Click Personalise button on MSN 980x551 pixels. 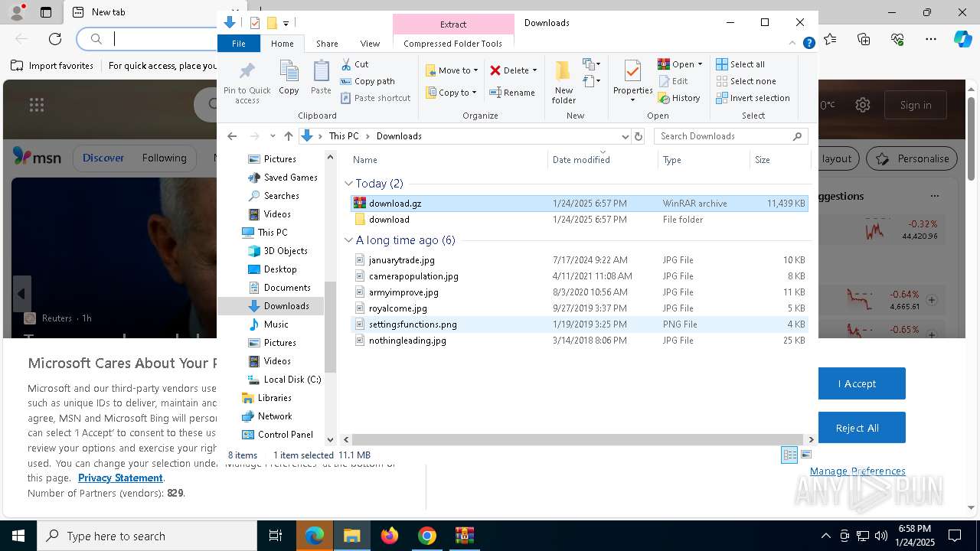tap(911, 158)
